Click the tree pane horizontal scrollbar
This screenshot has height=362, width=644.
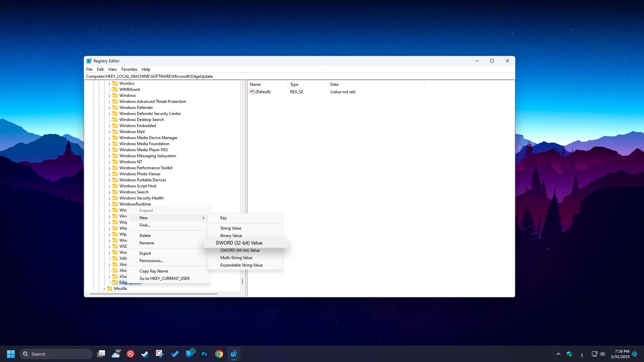pos(154,294)
